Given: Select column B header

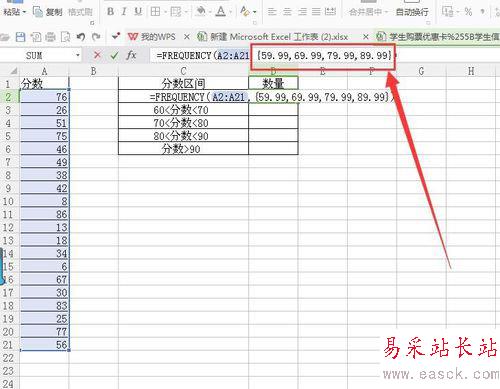Looking at the screenshot, I should (x=93, y=71).
